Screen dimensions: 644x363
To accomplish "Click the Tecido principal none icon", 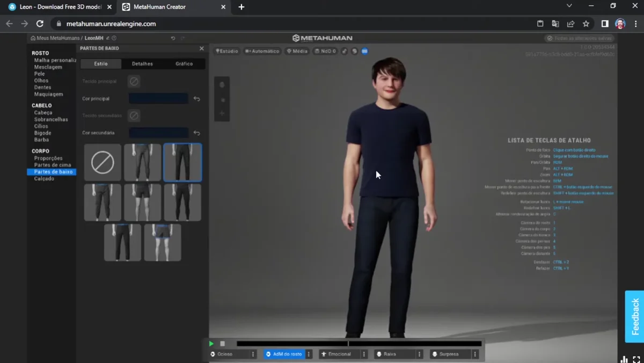I will click(134, 82).
